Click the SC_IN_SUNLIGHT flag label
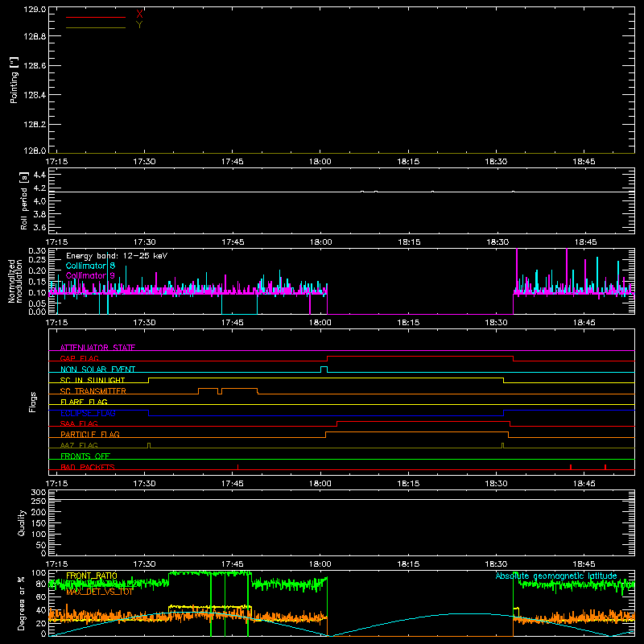 click(93, 380)
